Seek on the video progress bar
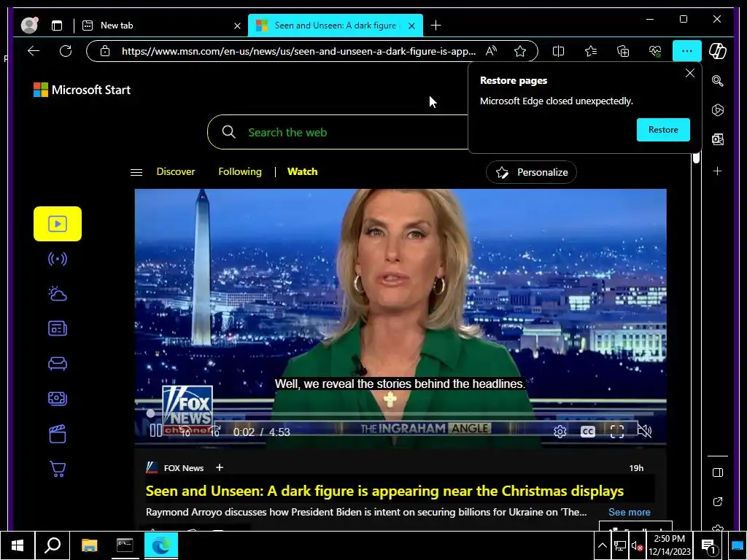The width and height of the screenshot is (747, 560). (x=400, y=413)
